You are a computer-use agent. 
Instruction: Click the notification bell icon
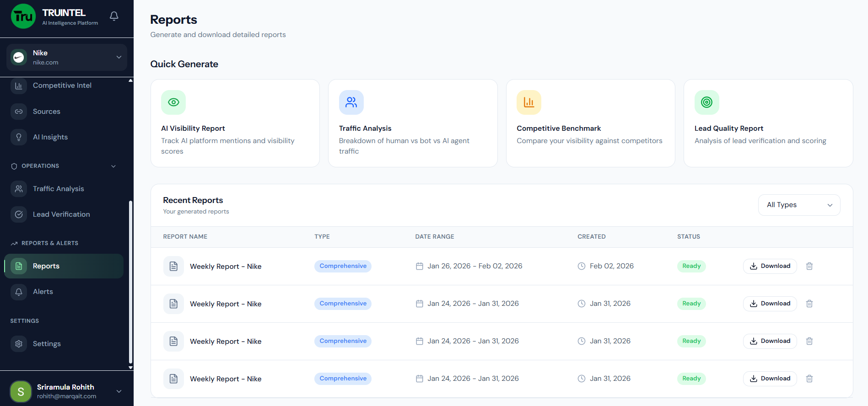pos(114,16)
